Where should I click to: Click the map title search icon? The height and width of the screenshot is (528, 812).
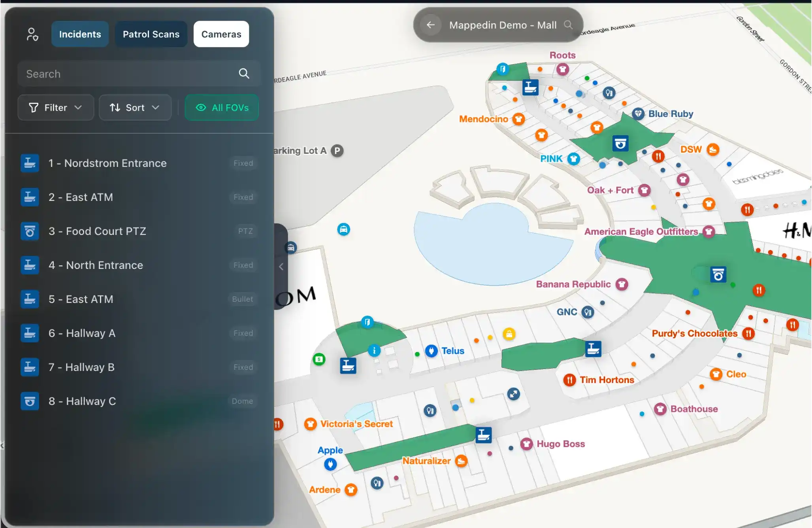pos(568,25)
